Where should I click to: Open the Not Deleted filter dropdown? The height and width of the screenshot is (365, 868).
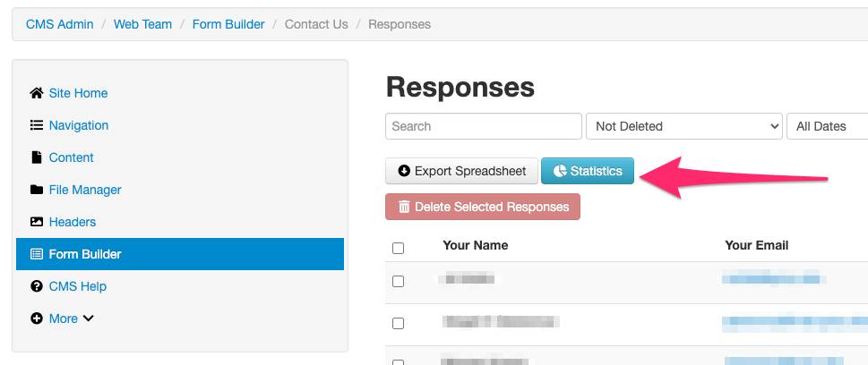click(x=684, y=126)
